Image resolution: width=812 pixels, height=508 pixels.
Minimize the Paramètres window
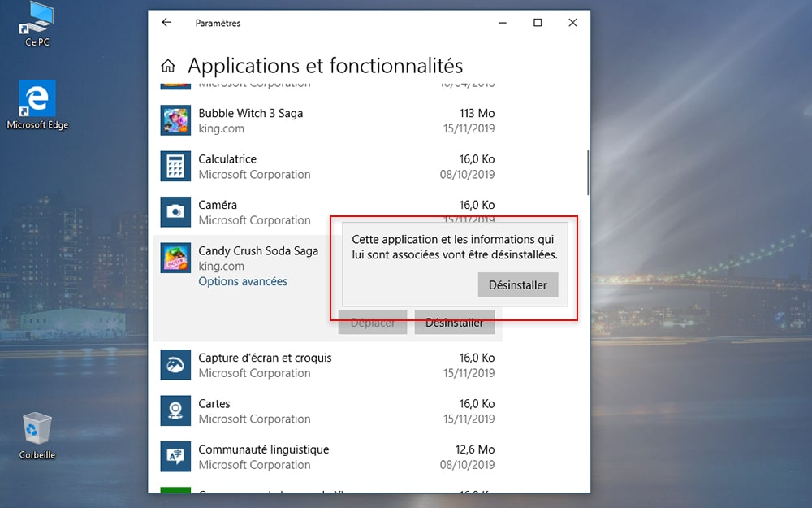click(x=503, y=23)
